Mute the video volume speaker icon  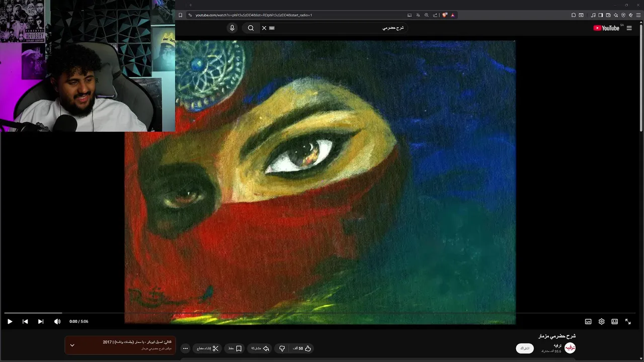(57, 322)
